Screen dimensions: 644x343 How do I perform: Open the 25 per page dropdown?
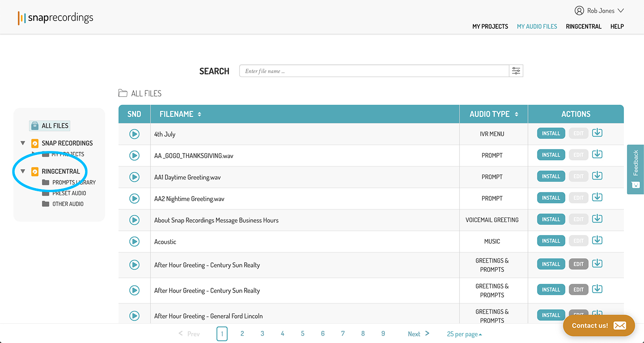pos(464,334)
